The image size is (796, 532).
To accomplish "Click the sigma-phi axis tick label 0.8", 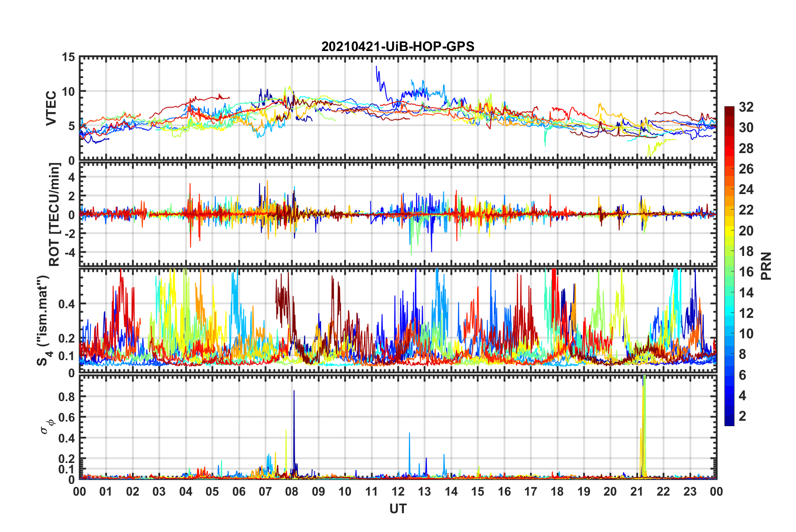I will pyautogui.click(x=67, y=396).
